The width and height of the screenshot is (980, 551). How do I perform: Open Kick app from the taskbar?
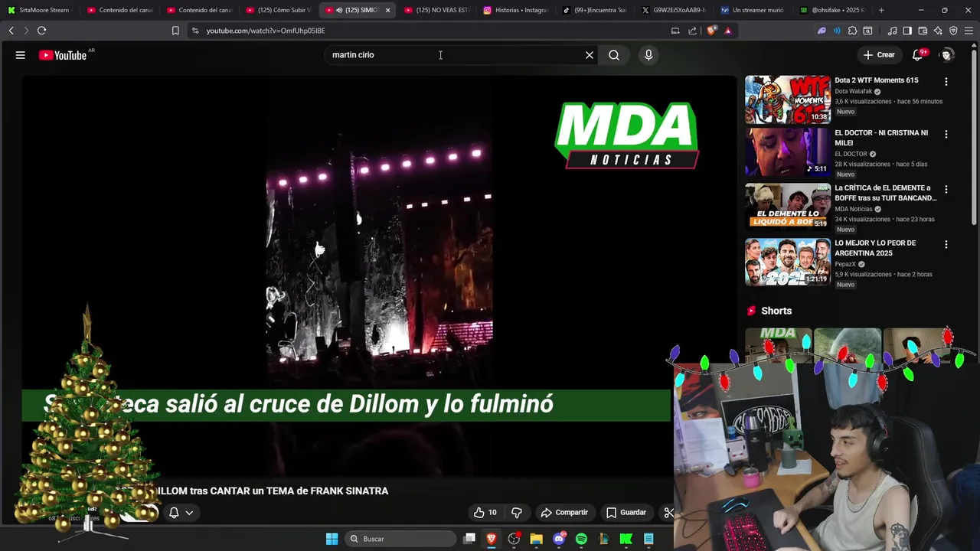coord(626,539)
